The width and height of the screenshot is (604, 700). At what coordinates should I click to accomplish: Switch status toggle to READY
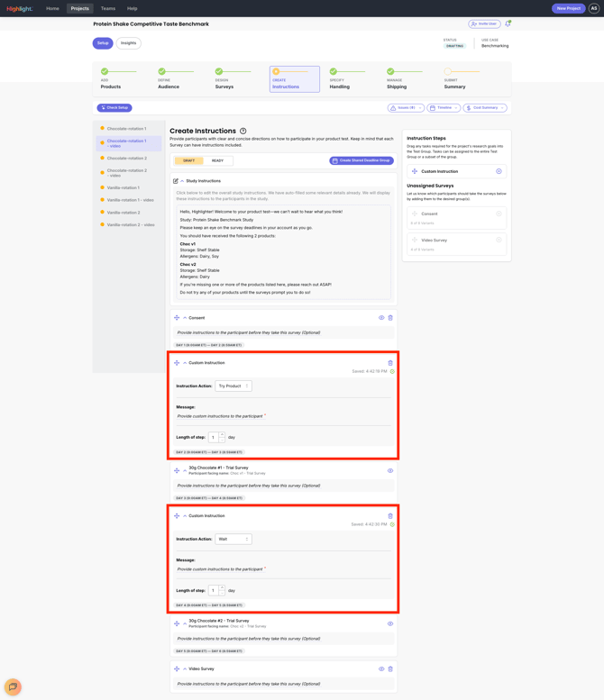coord(217,160)
